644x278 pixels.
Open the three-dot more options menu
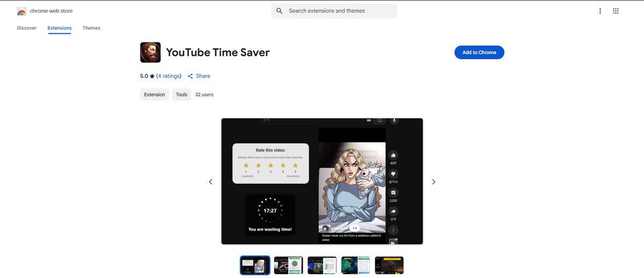(x=600, y=11)
